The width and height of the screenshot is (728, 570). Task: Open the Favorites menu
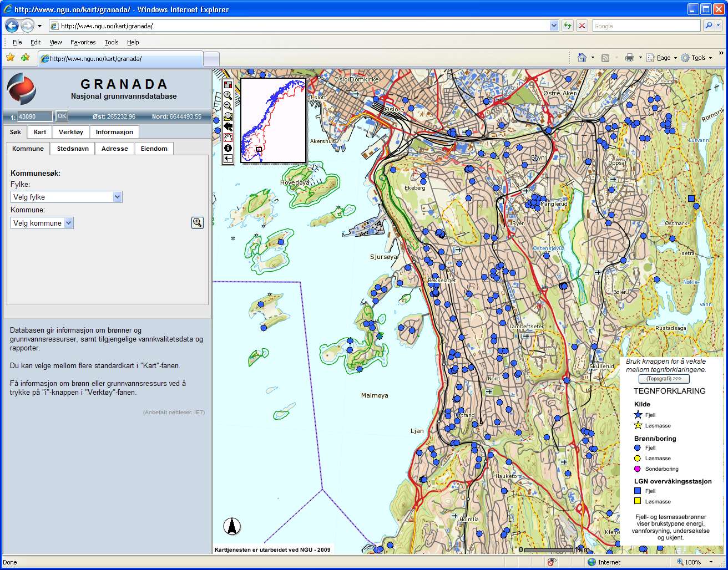coord(83,42)
